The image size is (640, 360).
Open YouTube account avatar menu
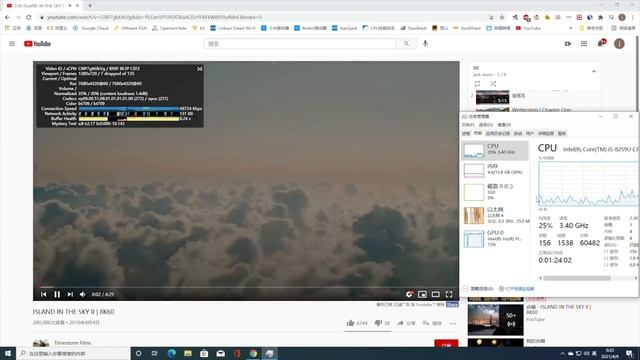619,44
